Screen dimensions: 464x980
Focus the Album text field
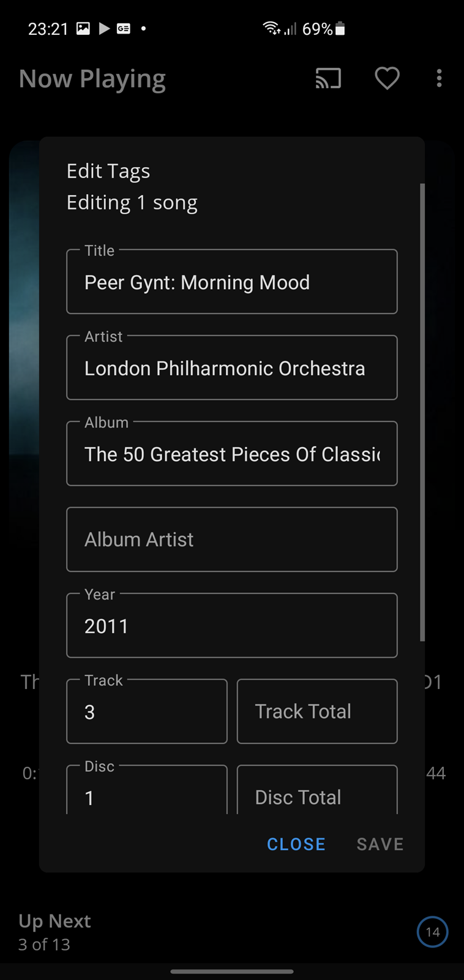click(232, 453)
